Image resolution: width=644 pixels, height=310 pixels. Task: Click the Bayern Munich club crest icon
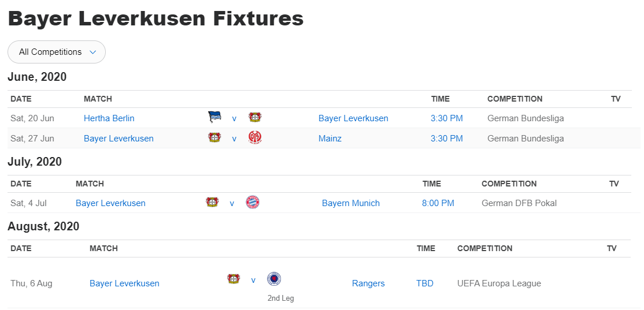coord(253,203)
